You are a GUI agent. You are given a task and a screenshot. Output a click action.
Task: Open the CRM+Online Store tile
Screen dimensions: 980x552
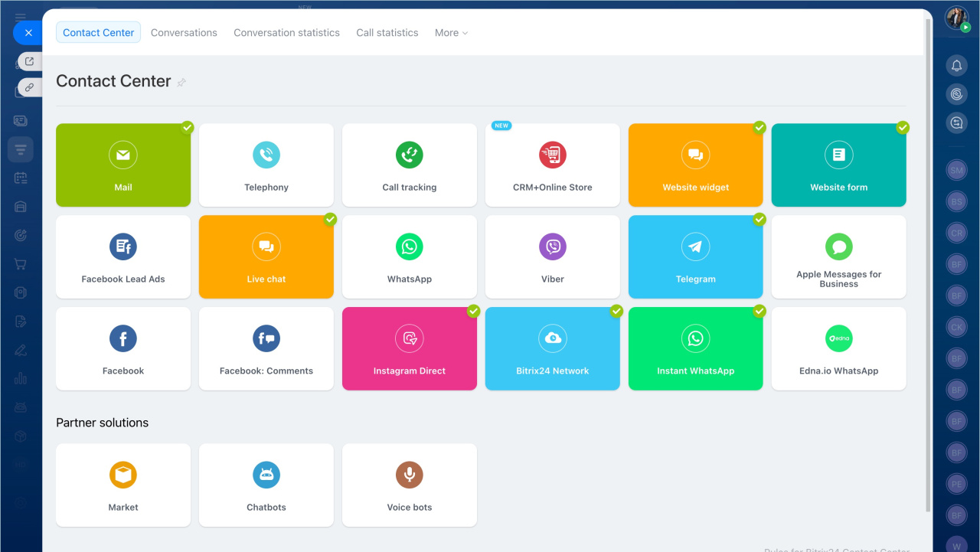[x=552, y=165]
